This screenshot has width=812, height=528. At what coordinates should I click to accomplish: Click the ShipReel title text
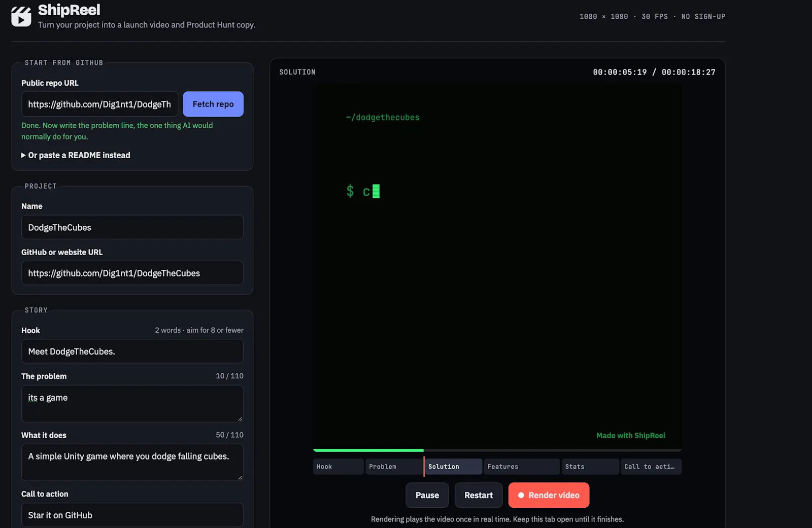(69, 10)
